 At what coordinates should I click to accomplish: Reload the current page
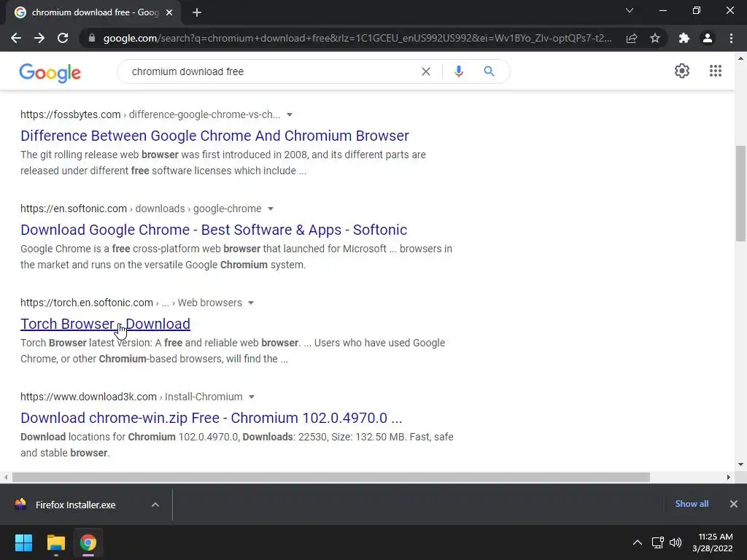click(63, 38)
